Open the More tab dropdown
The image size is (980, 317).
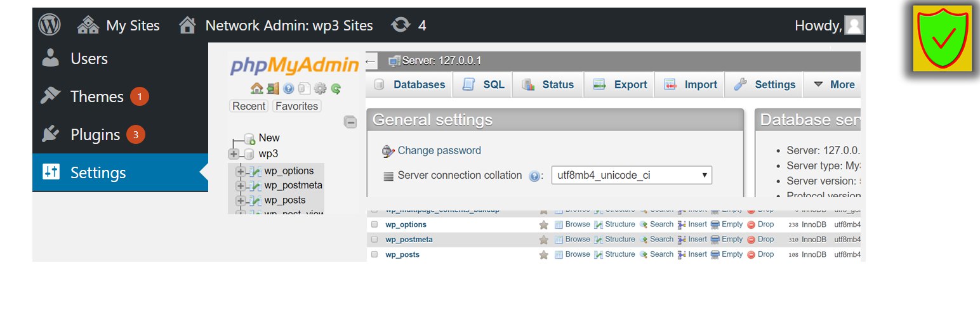point(834,85)
